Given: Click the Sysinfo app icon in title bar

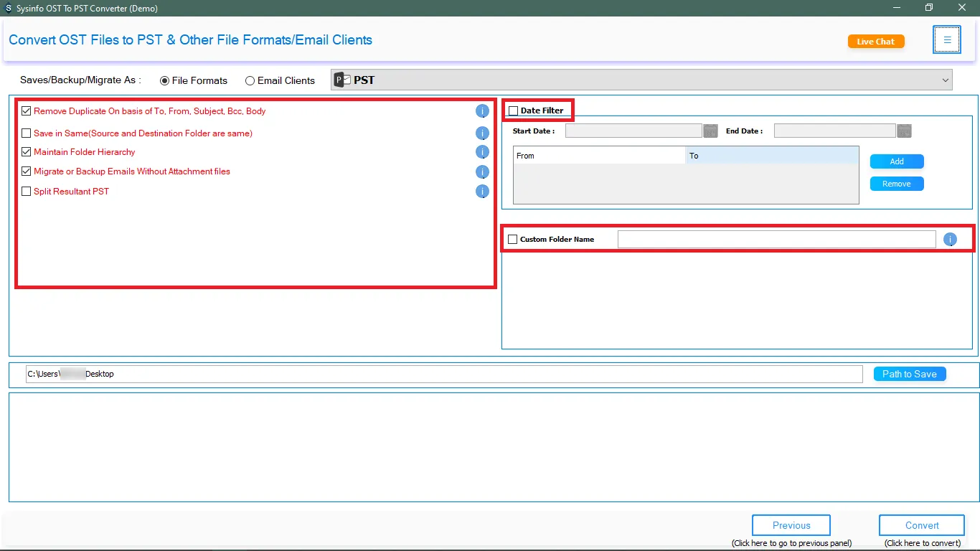Looking at the screenshot, I should (8, 8).
